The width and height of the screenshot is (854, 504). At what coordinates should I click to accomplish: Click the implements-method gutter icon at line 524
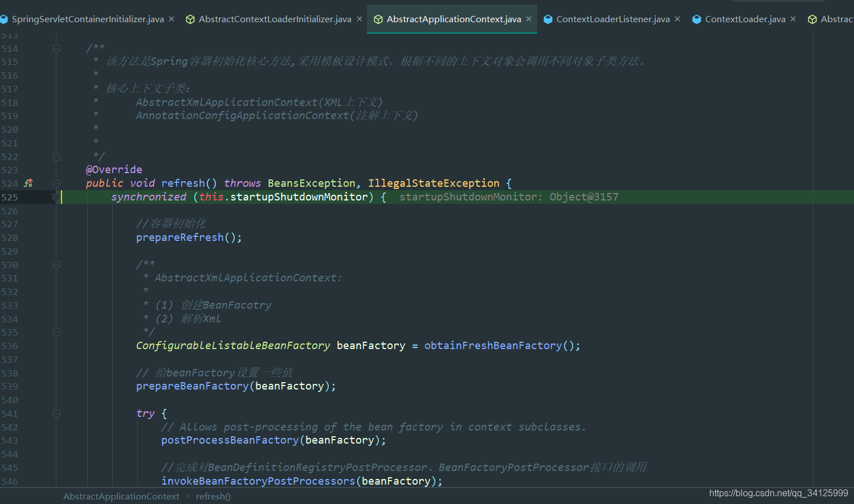(28, 183)
